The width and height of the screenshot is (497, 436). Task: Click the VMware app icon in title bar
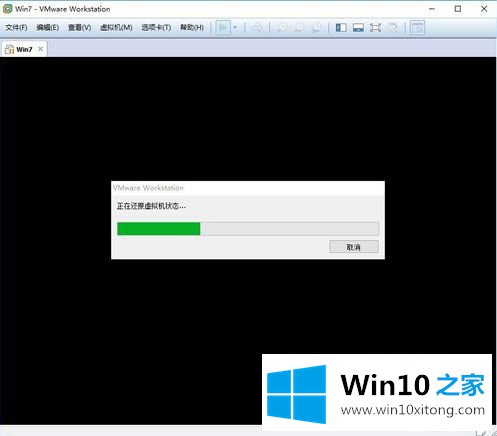pos(7,9)
